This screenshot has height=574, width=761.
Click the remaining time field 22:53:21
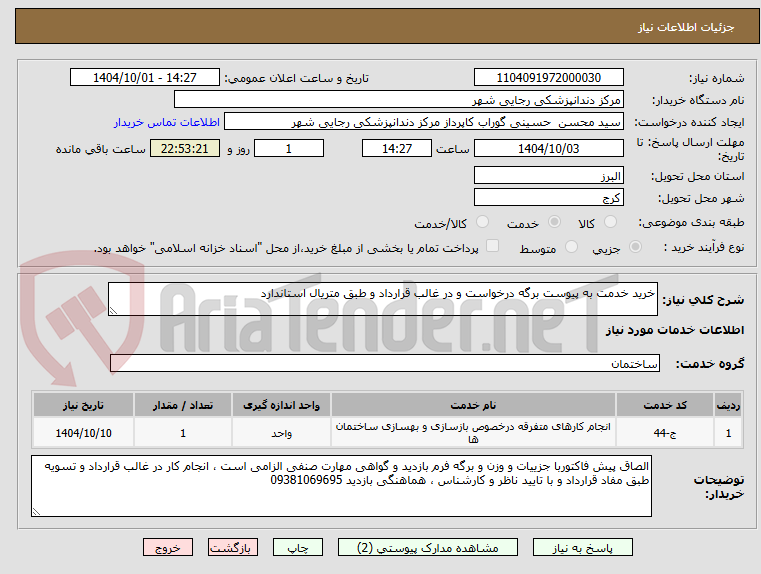coord(184,148)
